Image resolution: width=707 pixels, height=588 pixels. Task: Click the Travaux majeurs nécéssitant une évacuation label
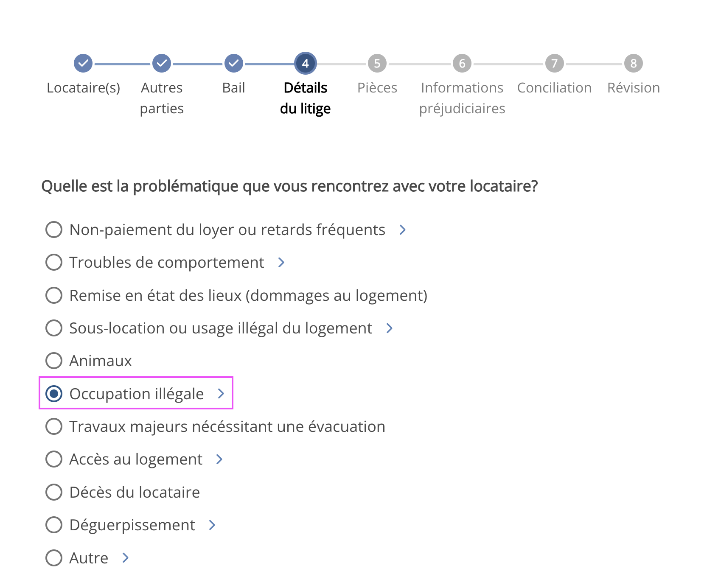pos(227,426)
